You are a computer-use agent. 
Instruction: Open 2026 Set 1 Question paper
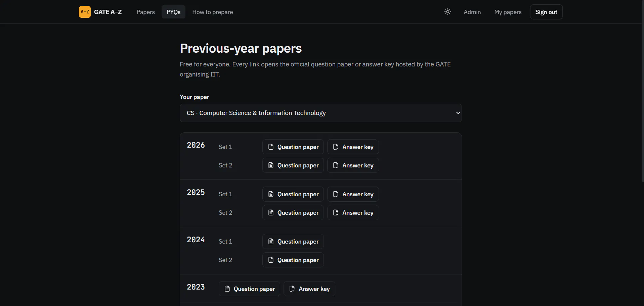coord(293,147)
